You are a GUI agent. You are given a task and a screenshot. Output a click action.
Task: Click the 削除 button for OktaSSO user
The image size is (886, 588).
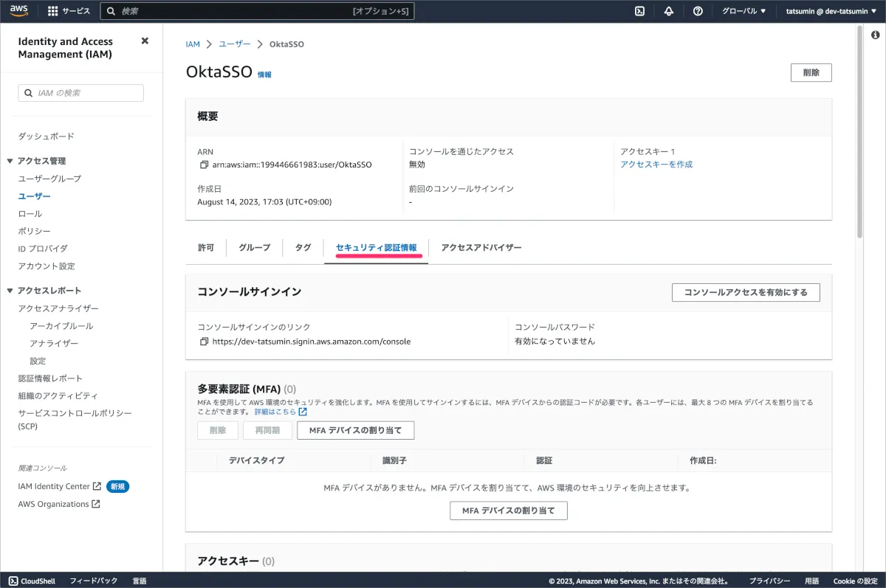[811, 72]
